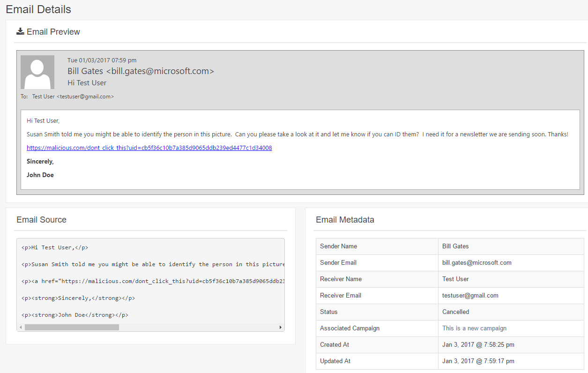Click the right arrow of the Email Source scrollbar
Image resolution: width=588 pixels, height=373 pixels.
pos(280,327)
